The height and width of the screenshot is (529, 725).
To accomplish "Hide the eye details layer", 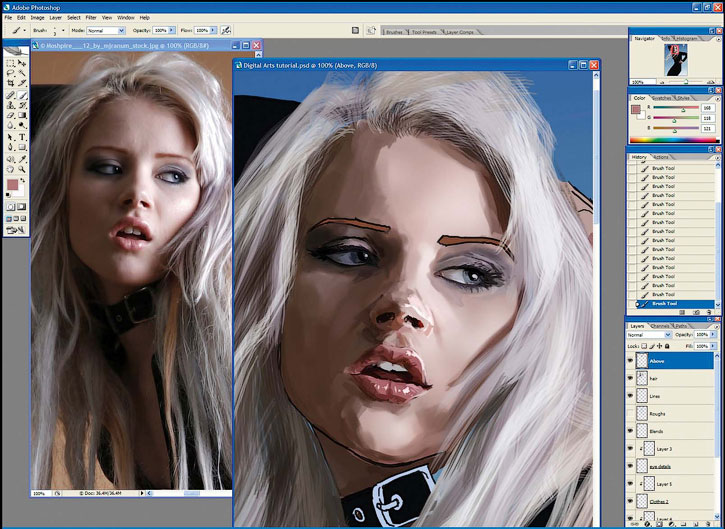I will click(631, 466).
